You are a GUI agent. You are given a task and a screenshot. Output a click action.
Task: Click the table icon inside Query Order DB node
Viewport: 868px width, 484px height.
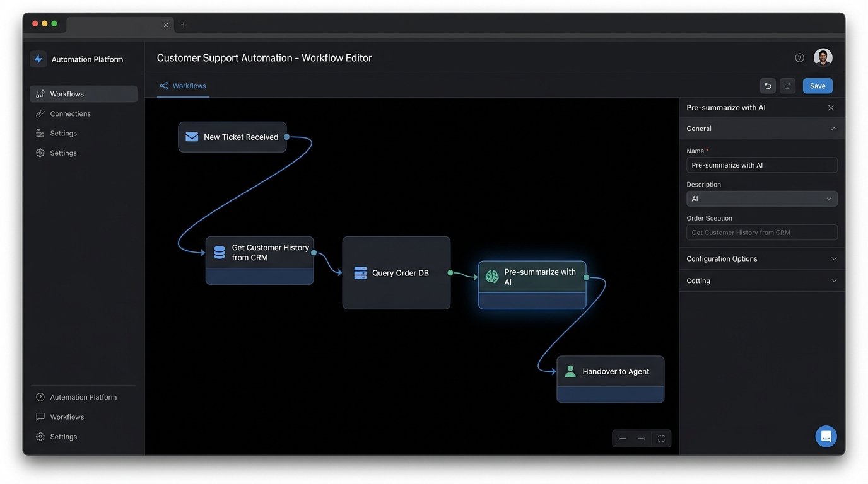(360, 273)
